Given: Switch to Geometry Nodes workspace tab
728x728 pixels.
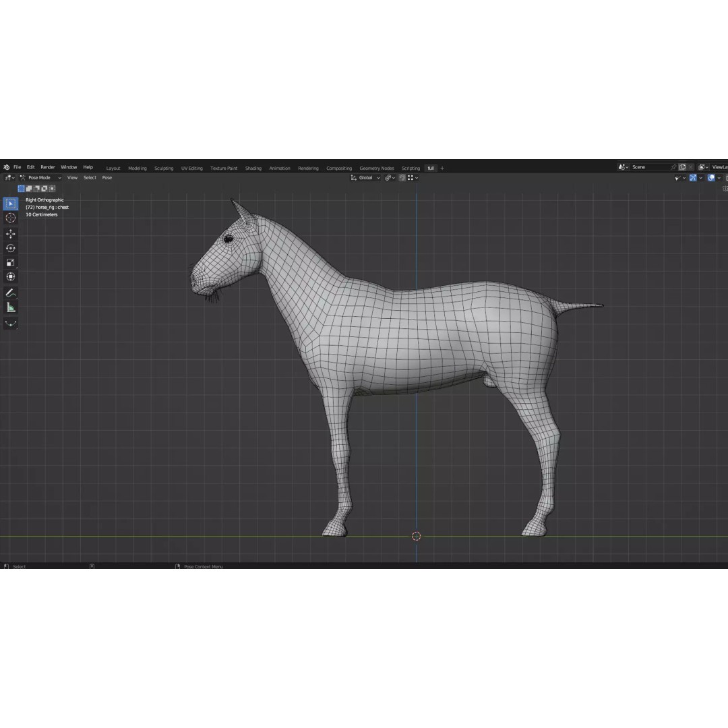Looking at the screenshot, I should (377, 168).
